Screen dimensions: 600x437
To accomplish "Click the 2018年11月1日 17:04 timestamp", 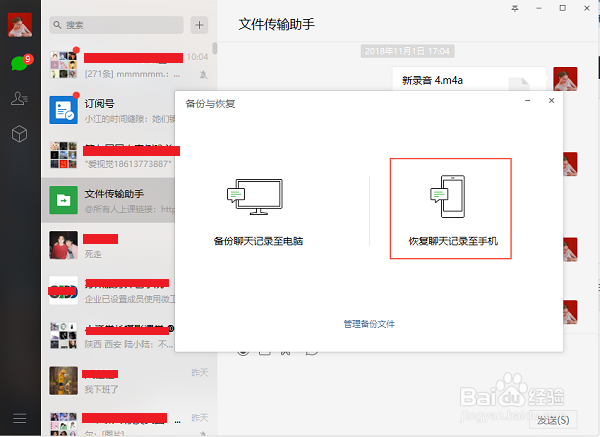I will (x=407, y=51).
